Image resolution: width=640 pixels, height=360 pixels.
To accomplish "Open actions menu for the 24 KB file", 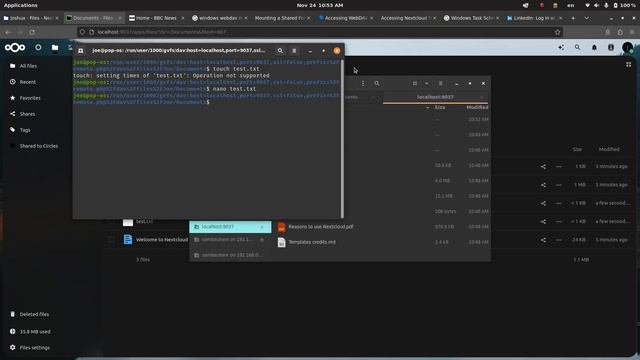I will point(559,240).
